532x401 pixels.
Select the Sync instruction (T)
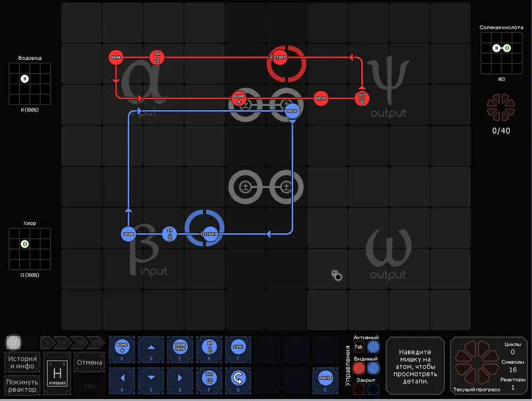pos(238,348)
